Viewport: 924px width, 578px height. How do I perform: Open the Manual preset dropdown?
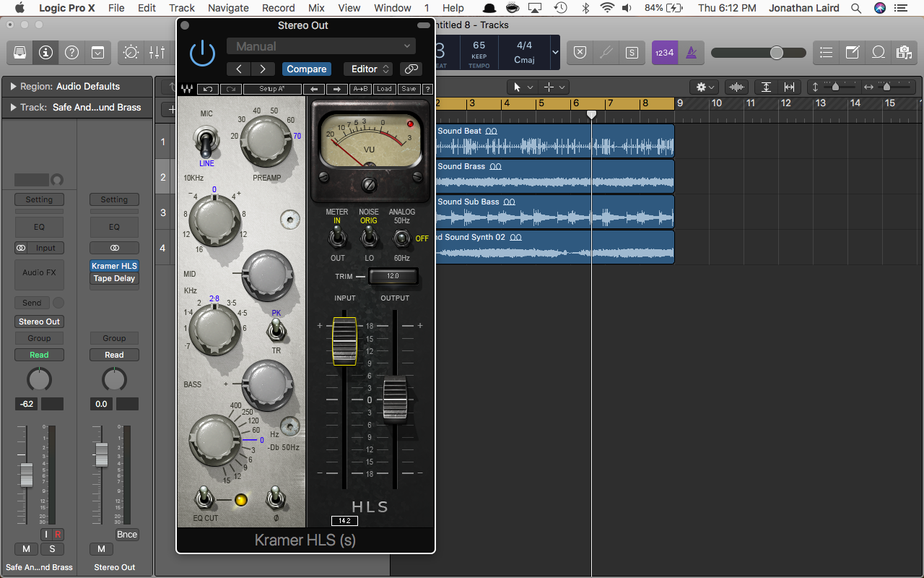click(x=321, y=46)
